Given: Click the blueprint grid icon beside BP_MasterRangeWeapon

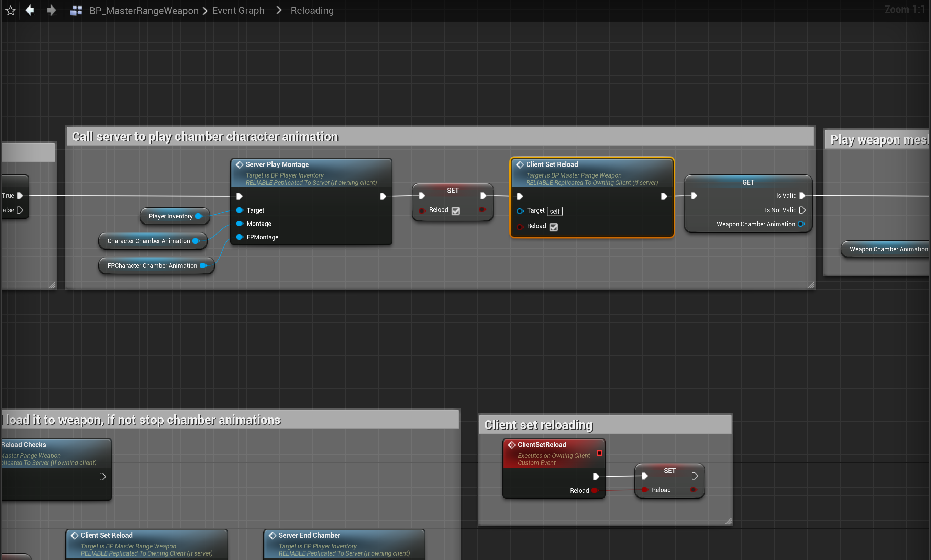Looking at the screenshot, I should pyautogui.click(x=76, y=11).
